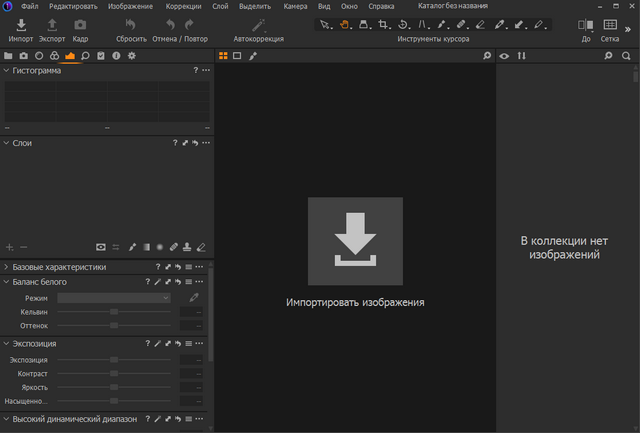Open the Файл menu
640x433 pixels.
(29, 6)
